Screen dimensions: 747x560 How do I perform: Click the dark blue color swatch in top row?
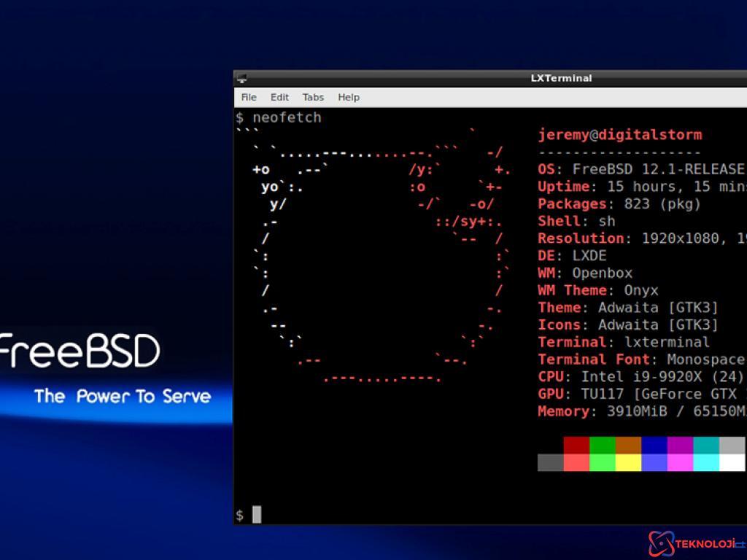(654, 446)
